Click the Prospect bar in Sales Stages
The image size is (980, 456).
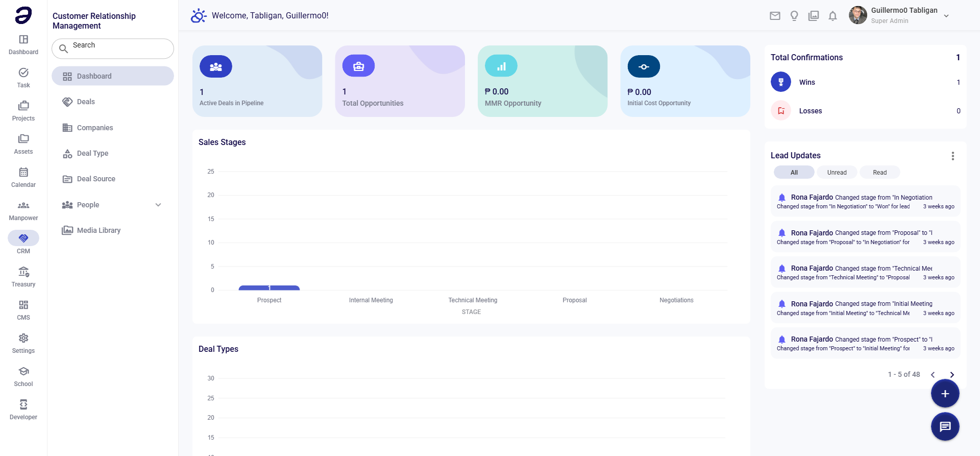269,288
